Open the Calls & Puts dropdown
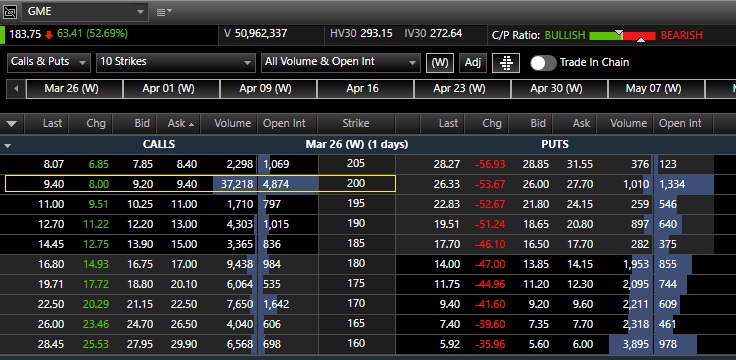This screenshot has height=360, width=736. click(x=49, y=62)
